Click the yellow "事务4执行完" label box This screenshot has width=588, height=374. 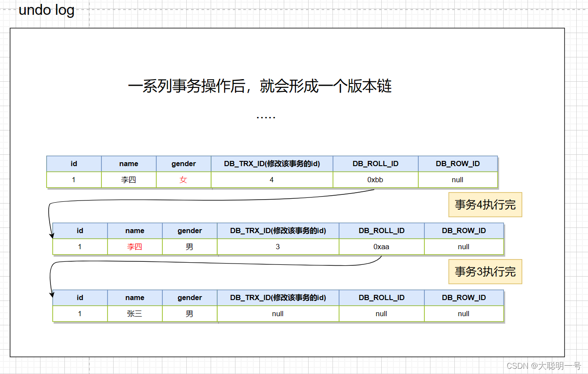[x=485, y=205]
